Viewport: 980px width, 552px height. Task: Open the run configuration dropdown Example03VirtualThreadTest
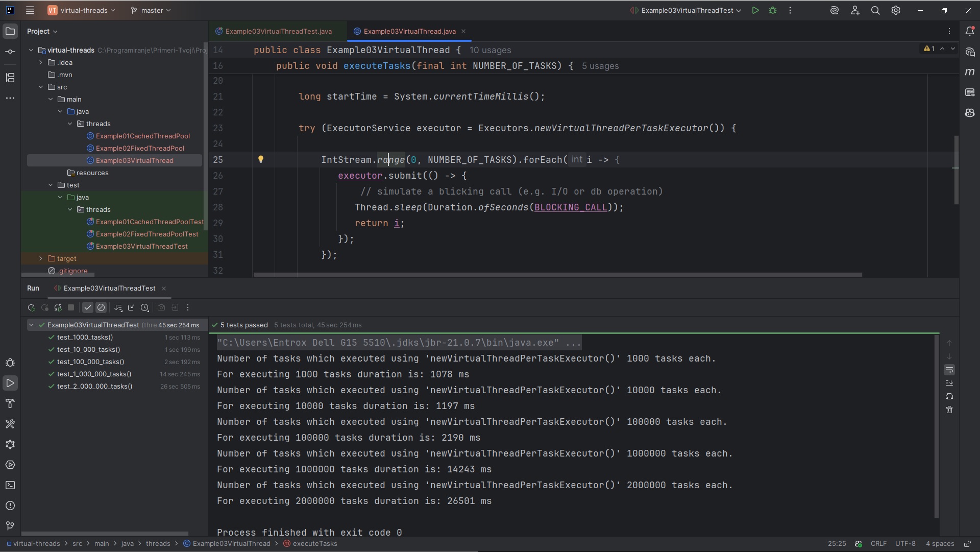(x=685, y=10)
